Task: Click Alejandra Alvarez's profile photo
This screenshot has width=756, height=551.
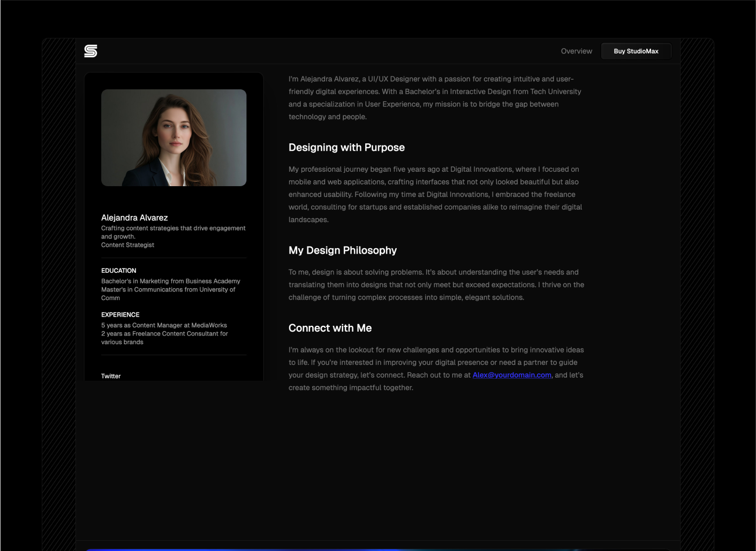Action: 173,137
